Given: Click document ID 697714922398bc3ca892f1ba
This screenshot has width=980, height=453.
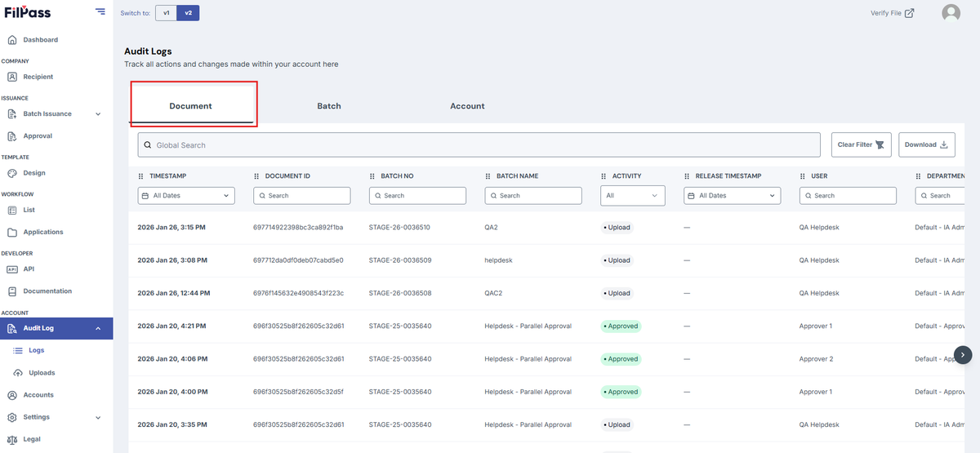Looking at the screenshot, I should tap(298, 228).
